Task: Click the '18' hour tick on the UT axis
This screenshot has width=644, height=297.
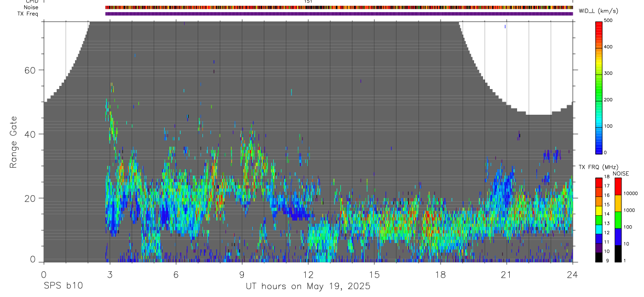Action: coord(440,274)
